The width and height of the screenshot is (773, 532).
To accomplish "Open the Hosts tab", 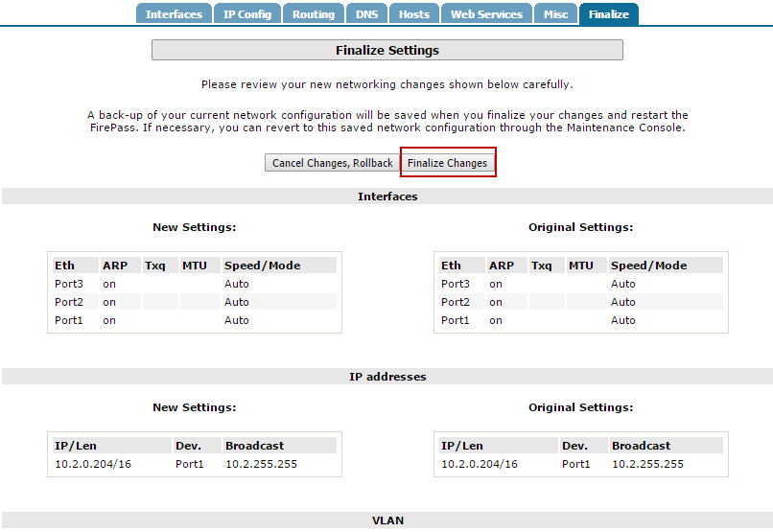I will coord(414,14).
